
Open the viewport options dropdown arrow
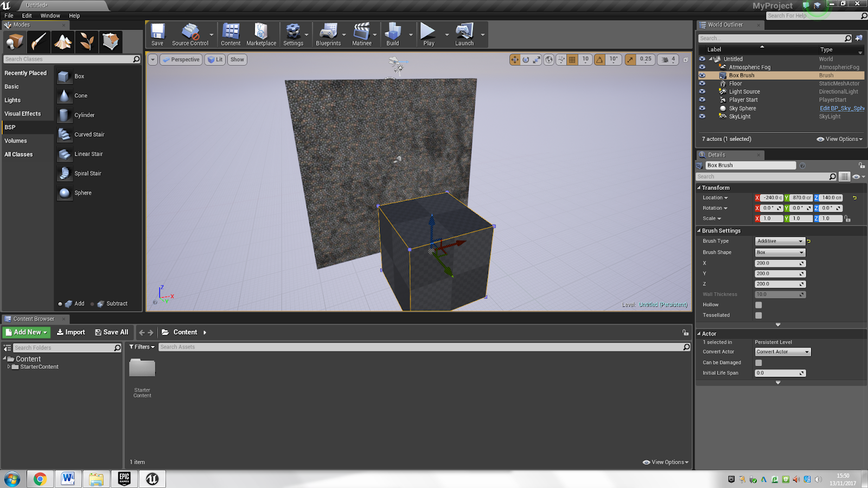tap(153, 60)
